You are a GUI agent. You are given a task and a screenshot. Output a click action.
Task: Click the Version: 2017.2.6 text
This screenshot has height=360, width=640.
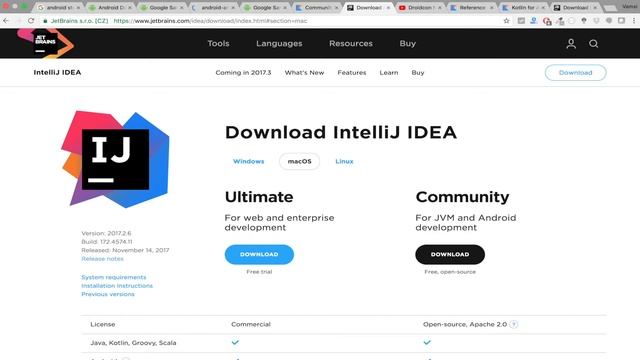click(x=106, y=233)
